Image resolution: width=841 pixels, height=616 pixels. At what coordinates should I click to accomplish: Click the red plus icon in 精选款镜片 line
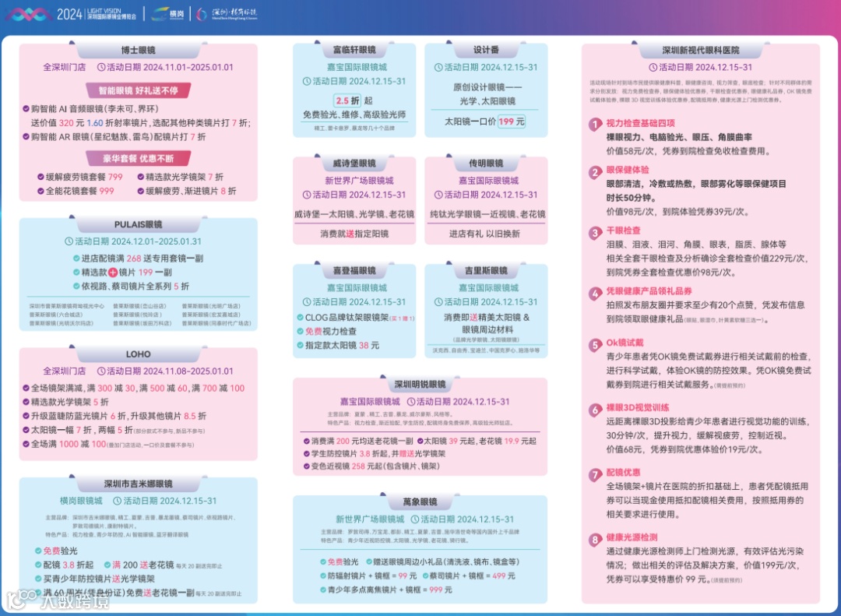click(x=113, y=272)
